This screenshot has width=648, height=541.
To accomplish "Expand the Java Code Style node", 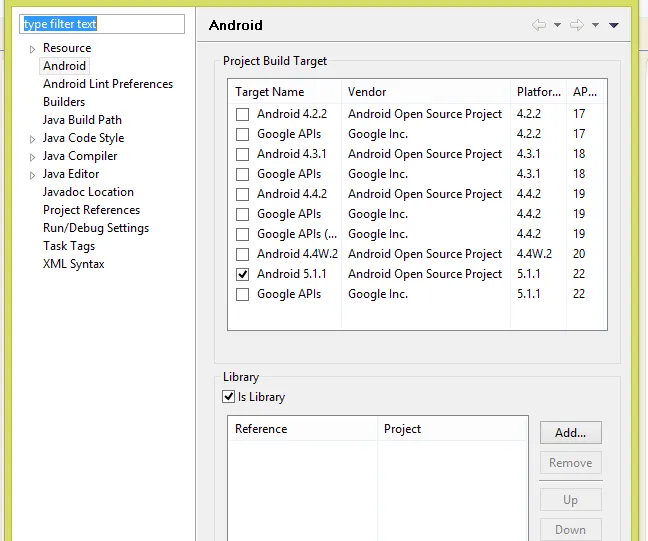I will (32, 139).
